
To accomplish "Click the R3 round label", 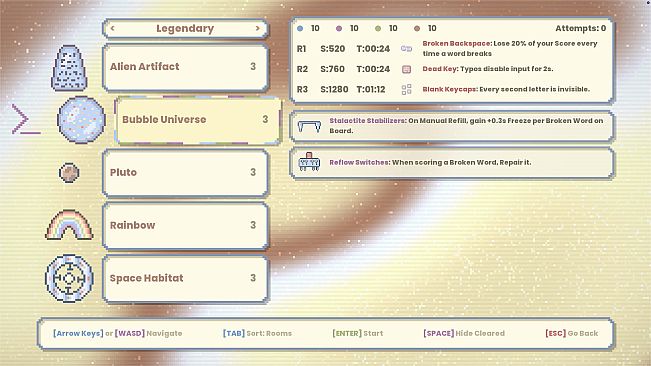I will tap(302, 89).
